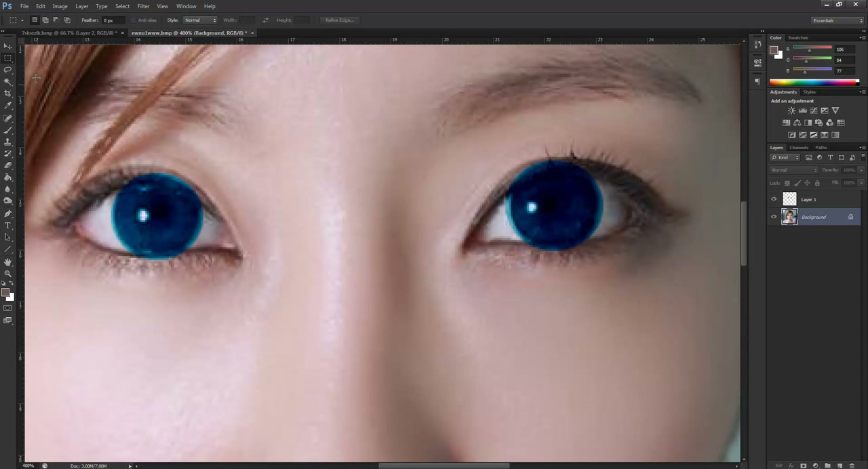Select the Line shape tool
Viewport: 868px width, 469px height.
tap(8, 249)
